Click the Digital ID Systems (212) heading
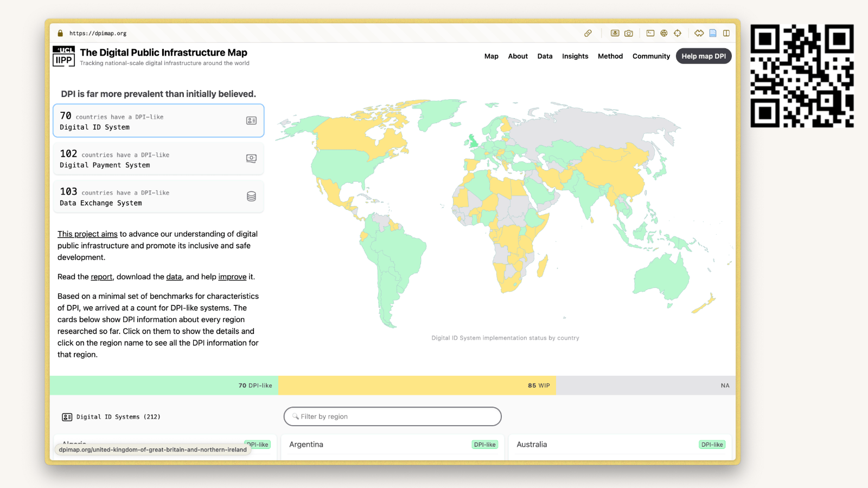 118,417
